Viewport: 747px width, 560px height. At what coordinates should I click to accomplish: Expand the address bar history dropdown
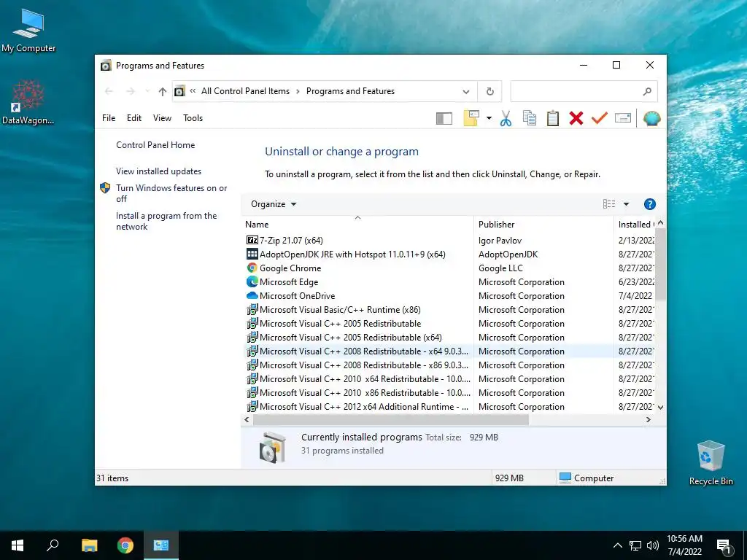coord(466,91)
